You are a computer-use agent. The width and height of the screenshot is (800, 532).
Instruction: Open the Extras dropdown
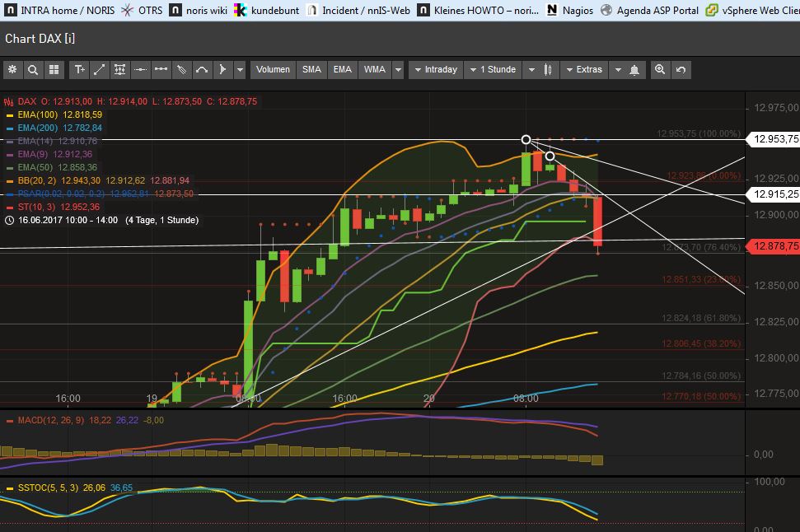coord(583,70)
